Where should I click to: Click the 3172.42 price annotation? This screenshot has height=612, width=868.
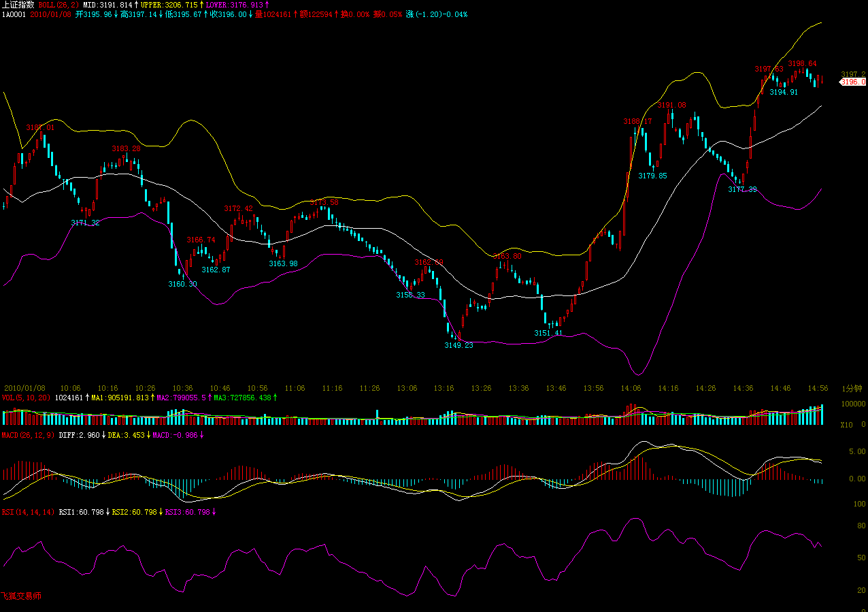pyautogui.click(x=238, y=208)
